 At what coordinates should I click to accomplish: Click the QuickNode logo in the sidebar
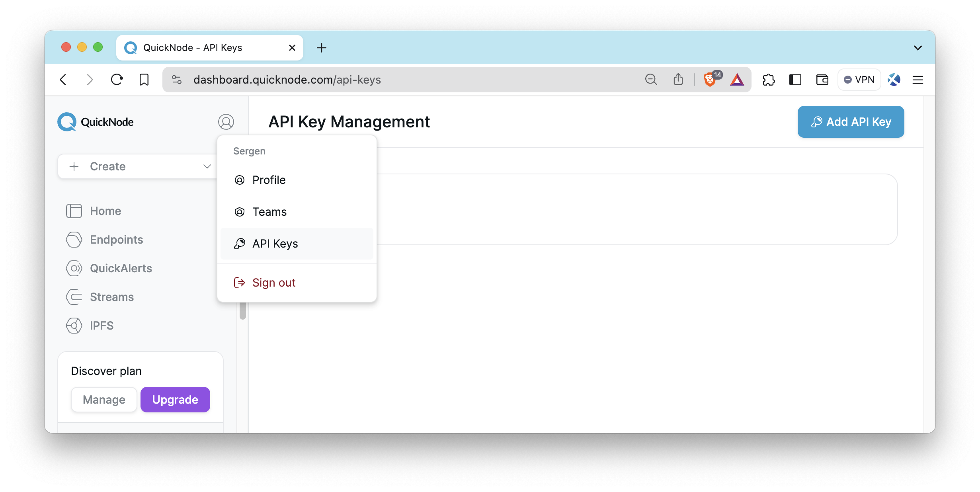(96, 122)
